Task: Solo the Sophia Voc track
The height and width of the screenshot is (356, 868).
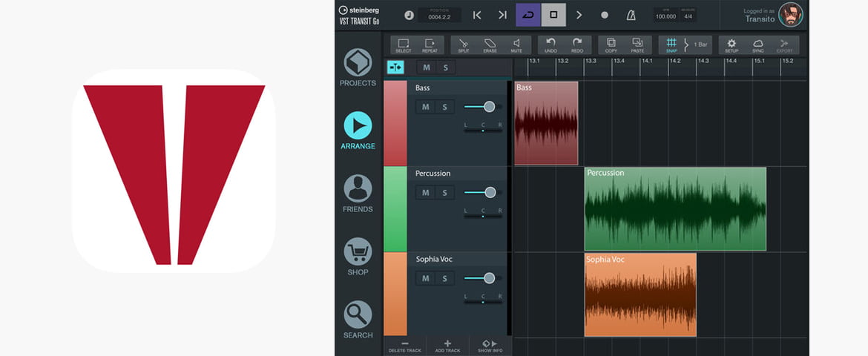Action: click(x=444, y=278)
